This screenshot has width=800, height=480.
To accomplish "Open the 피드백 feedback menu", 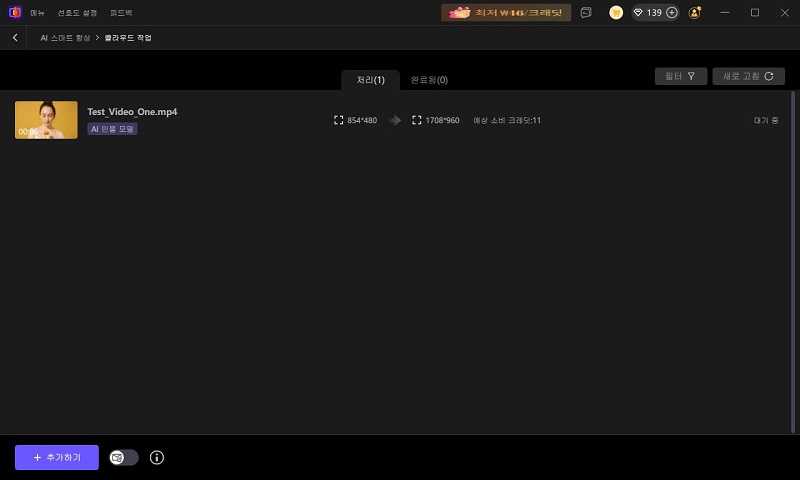I will click(x=121, y=13).
